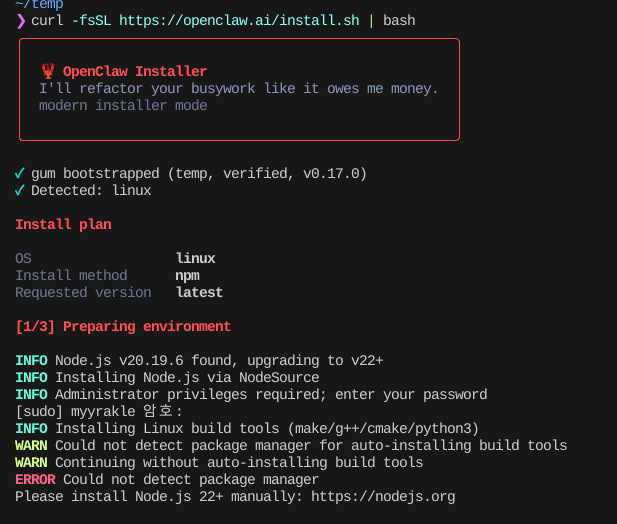Click the "latest" requested version value
Image resolution: width=617 pixels, height=524 pixels.
(199, 292)
